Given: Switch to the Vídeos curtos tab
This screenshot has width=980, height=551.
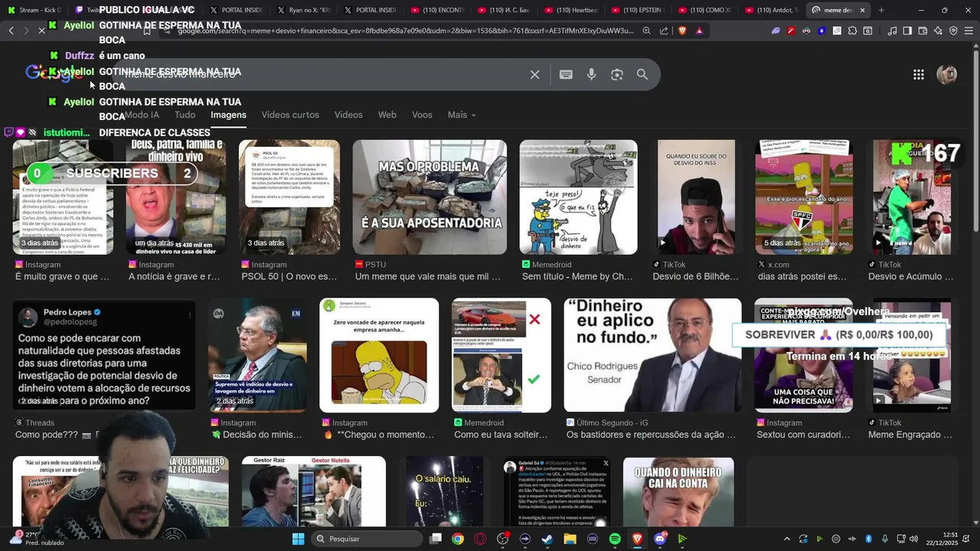Looking at the screenshot, I should (290, 115).
